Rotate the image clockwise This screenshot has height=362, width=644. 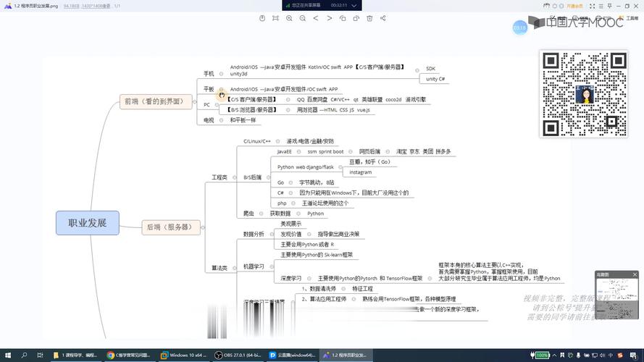click(356, 18)
